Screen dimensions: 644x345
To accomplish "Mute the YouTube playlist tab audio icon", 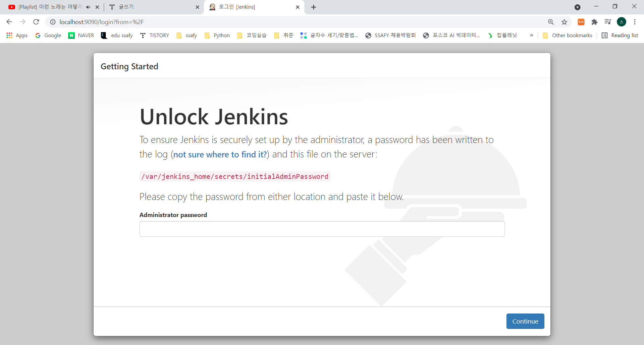I will coord(88,7).
